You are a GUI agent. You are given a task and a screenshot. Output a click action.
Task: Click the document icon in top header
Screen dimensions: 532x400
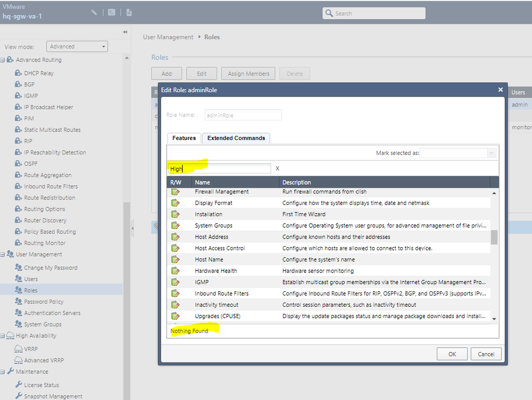click(129, 12)
